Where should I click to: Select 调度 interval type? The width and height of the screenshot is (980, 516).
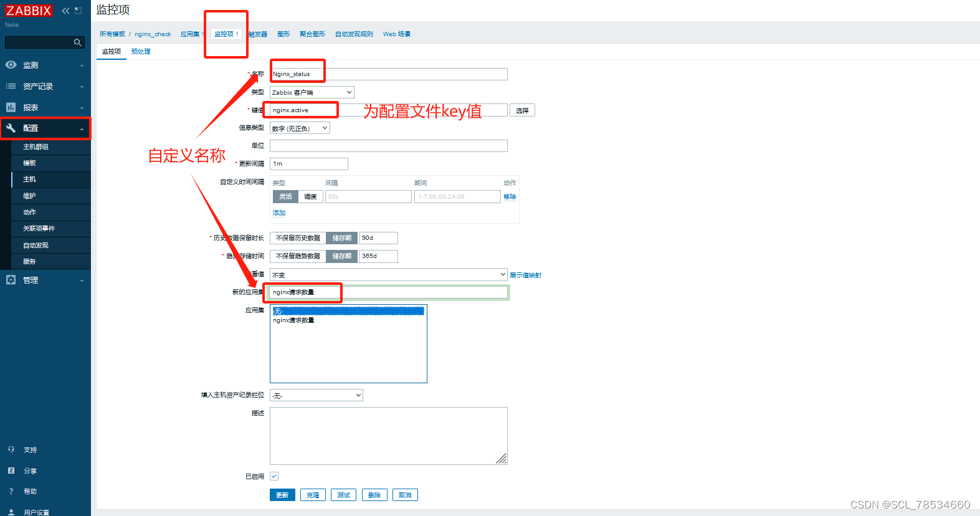pos(310,196)
